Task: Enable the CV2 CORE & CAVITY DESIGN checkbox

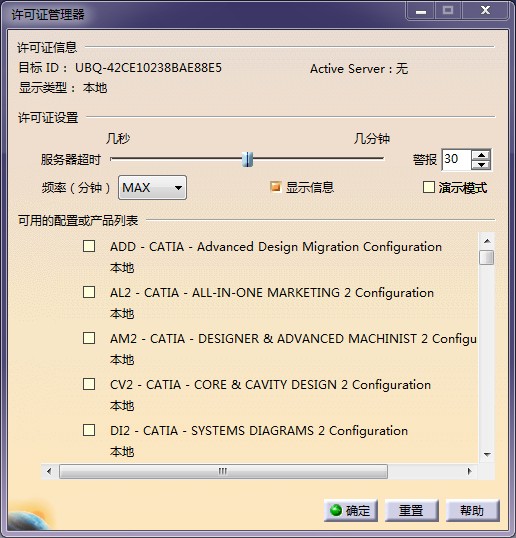Action: 89,384
